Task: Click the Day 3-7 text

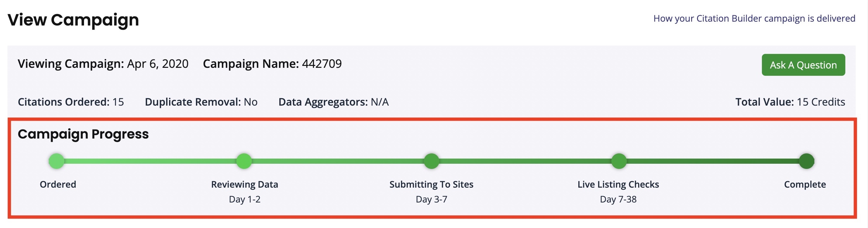Action: click(431, 199)
